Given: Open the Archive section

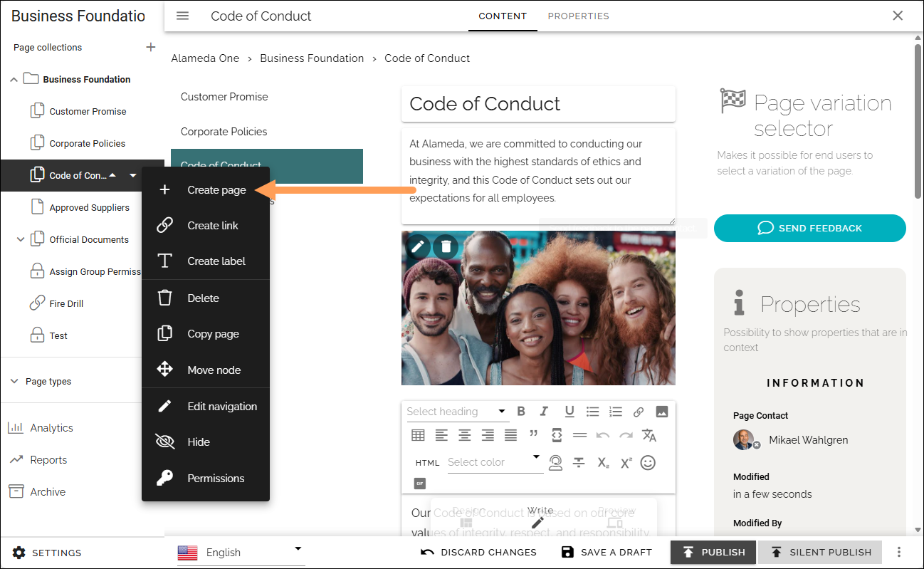Looking at the screenshot, I should pos(37,492).
